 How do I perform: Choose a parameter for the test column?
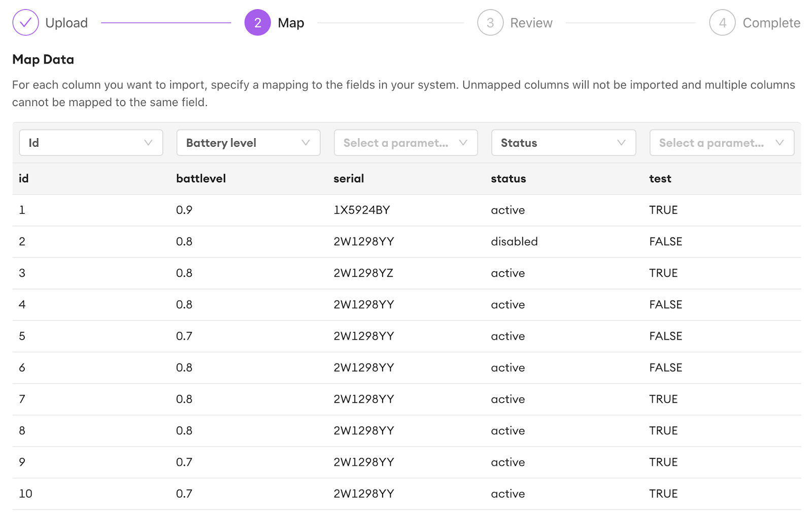[x=722, y=143]
